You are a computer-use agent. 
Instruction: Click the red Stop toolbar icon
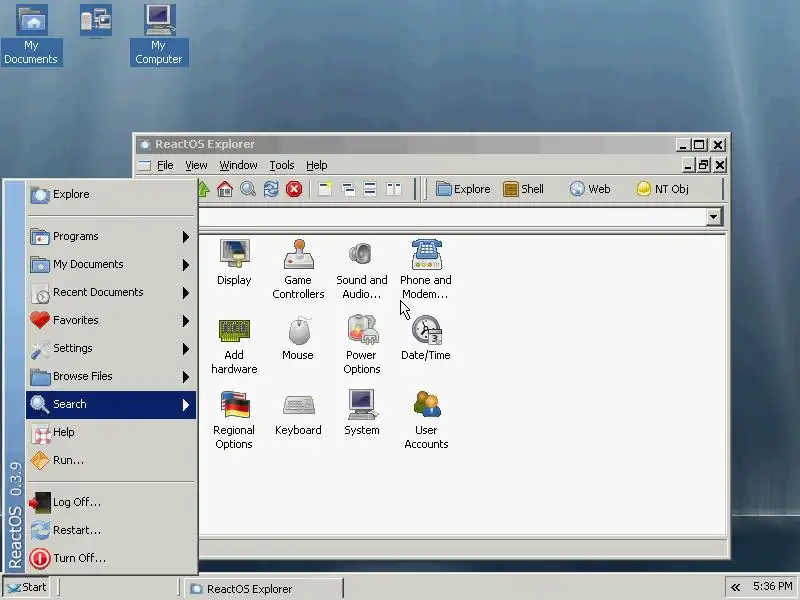click(294, 189)
